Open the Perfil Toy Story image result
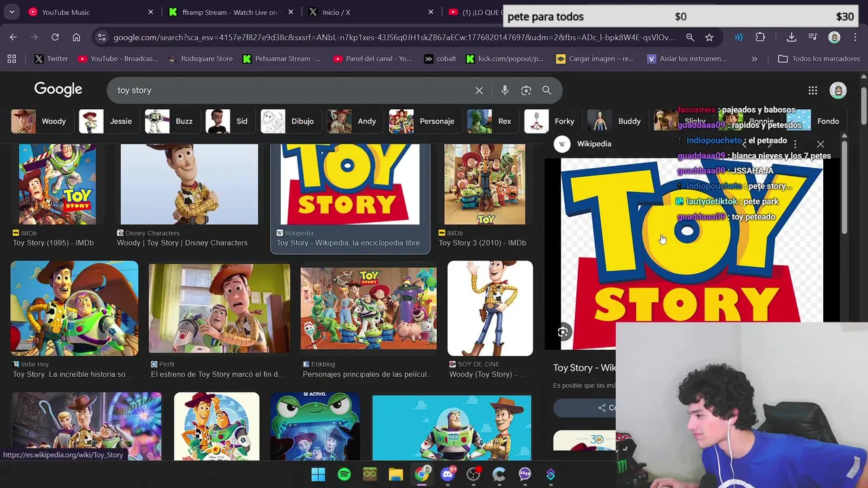Screen dimensions: 868x488 (x=219, y=308)
